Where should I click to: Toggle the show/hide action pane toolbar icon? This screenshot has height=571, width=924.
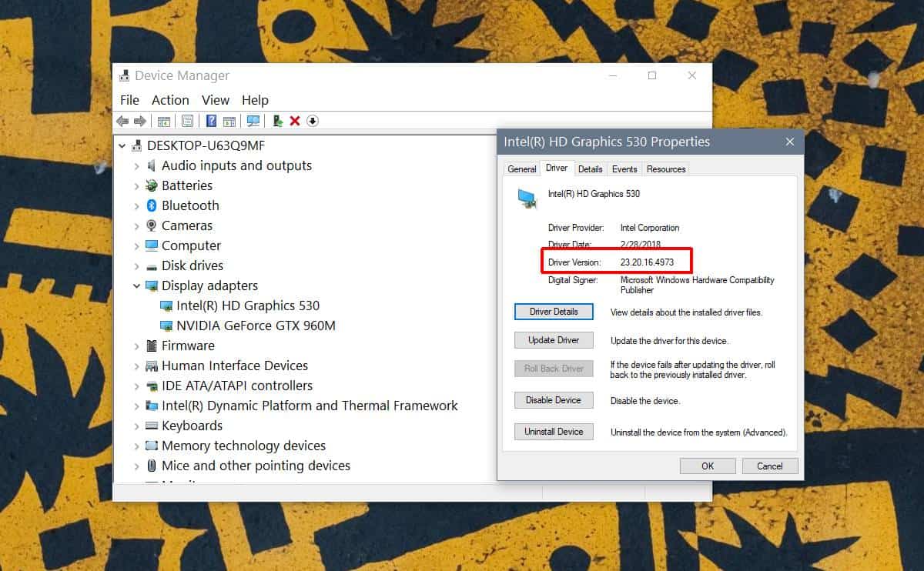click(229, 121)
